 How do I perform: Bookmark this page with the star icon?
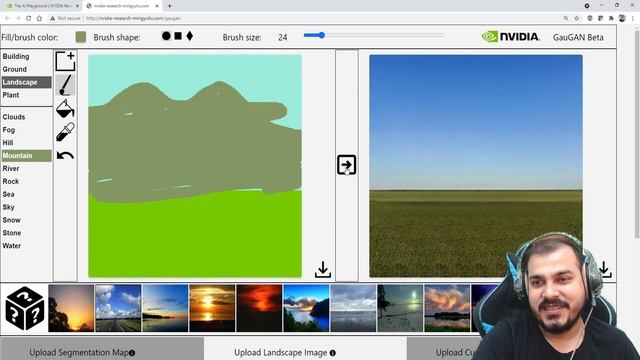(577, 18)
